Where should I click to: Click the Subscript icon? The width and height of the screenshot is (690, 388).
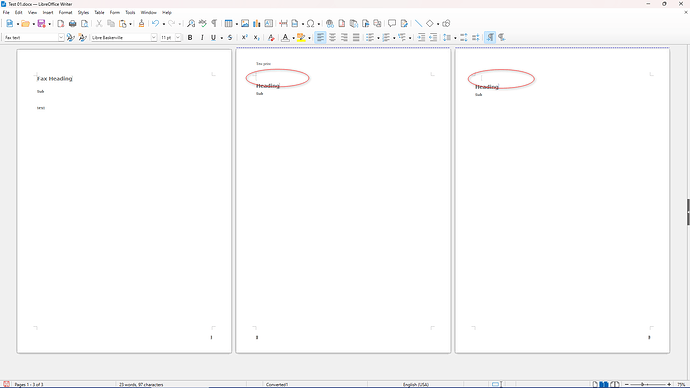(257, 38)
